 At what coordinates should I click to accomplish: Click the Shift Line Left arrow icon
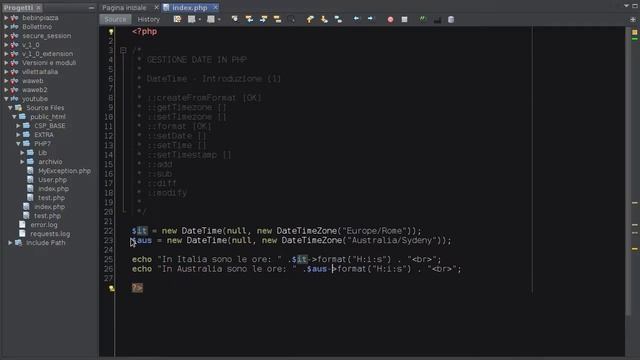coord(357,19)
